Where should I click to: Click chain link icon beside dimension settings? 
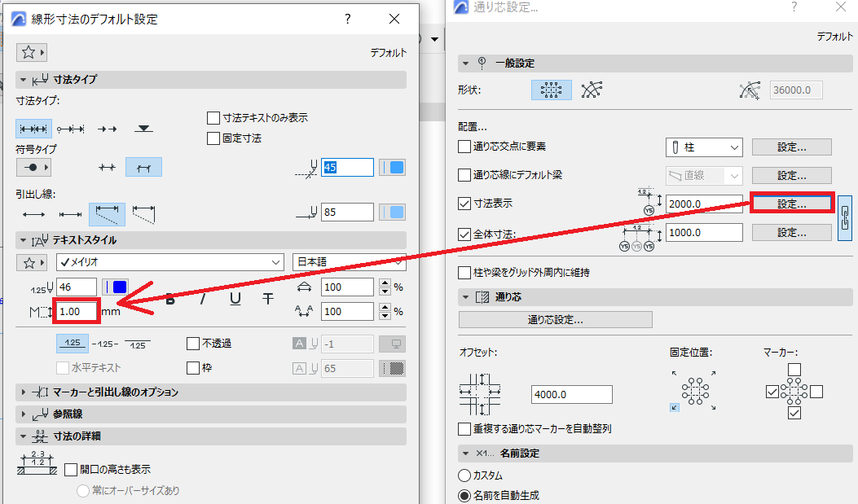coord(845,218)
